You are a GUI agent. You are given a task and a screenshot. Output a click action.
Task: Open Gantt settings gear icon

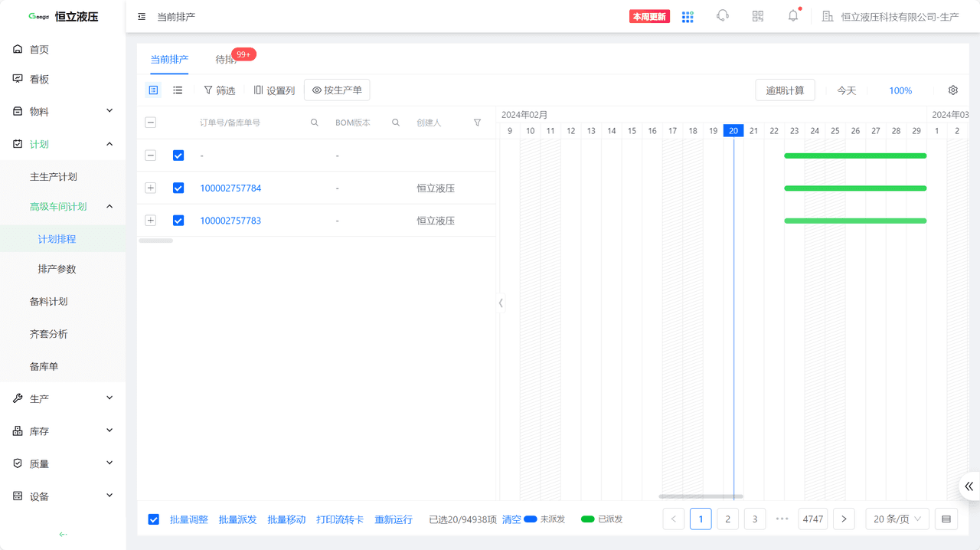(x=953, y=90)
